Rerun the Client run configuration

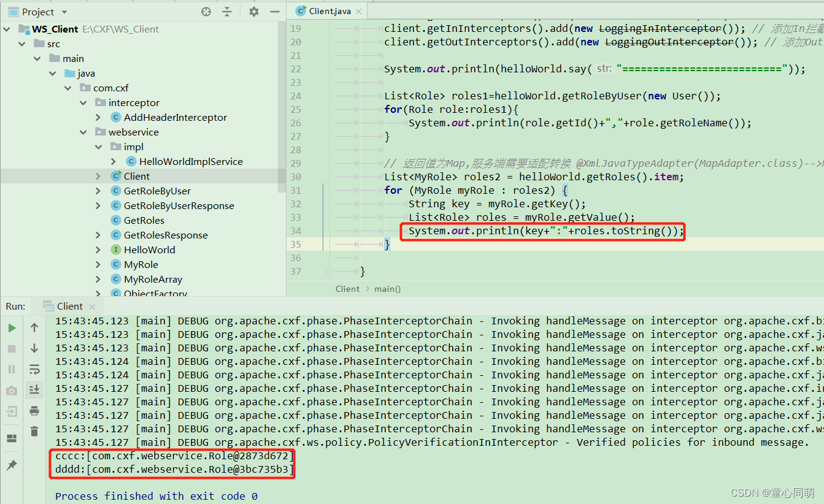(12, 328)
